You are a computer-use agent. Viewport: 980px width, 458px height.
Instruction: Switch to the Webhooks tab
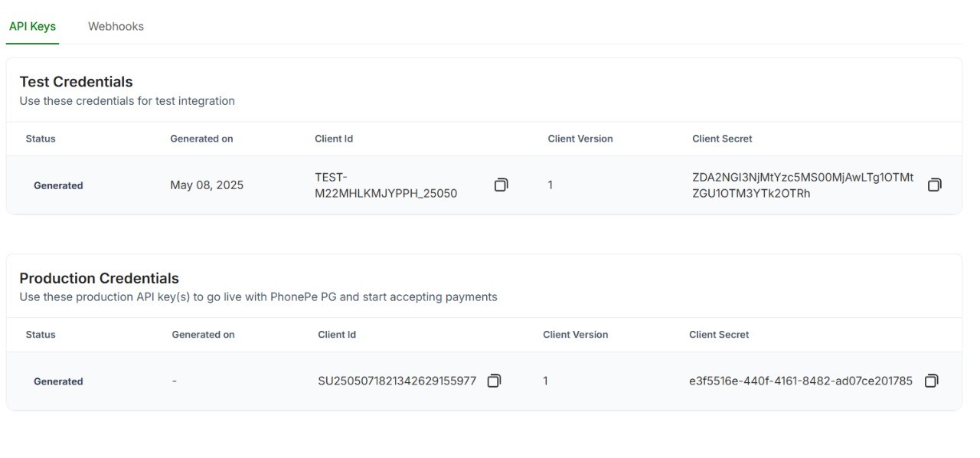[116, 26]
